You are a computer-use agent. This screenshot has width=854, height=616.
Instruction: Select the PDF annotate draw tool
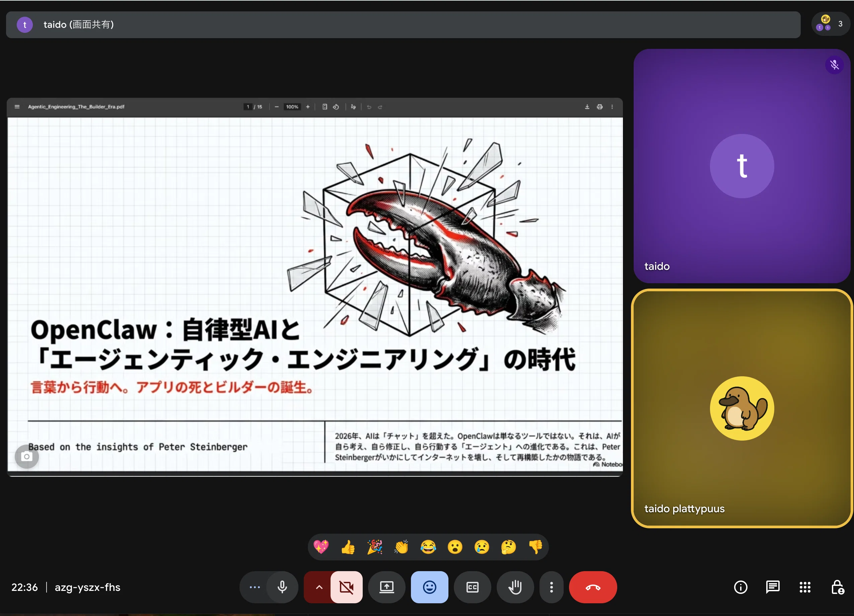pyautogui.click(x=353, y=107)
